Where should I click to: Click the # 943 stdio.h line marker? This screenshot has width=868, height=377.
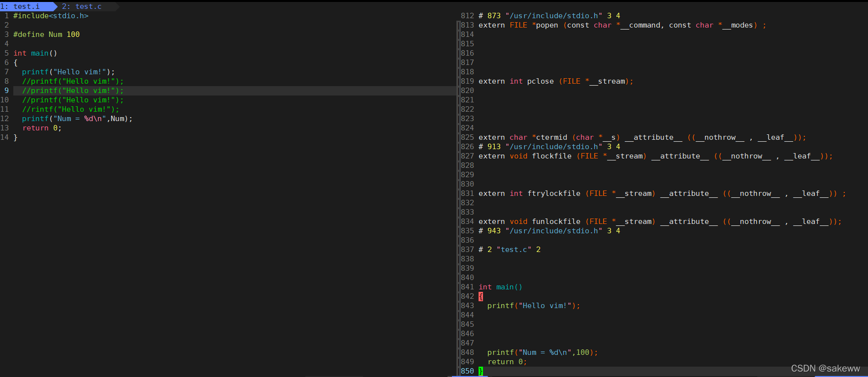[549, 231]
